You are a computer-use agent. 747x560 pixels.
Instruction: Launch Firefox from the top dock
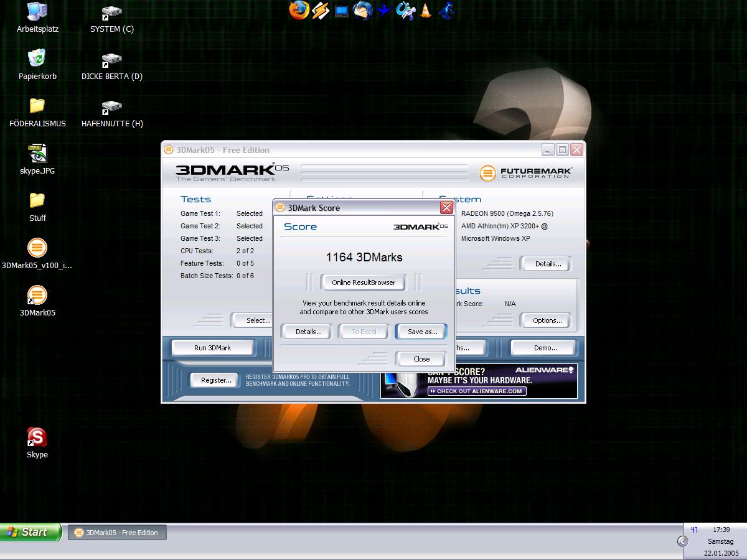299,10
